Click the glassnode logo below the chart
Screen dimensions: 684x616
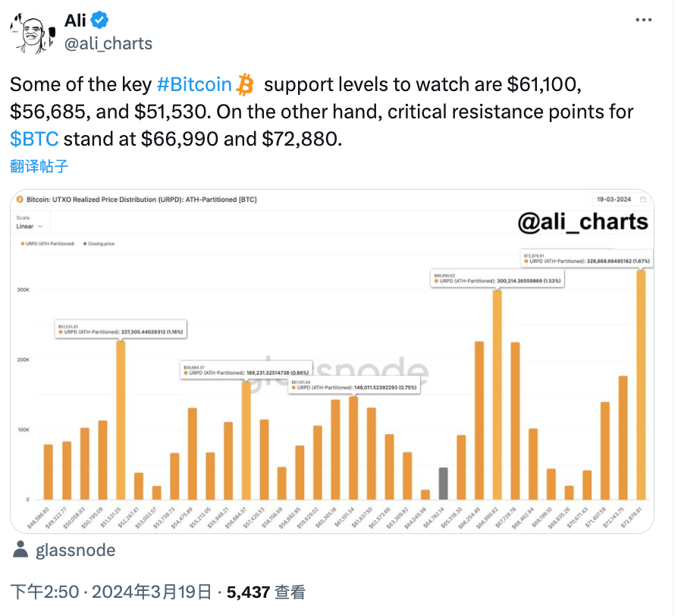click(x=23, y=550)
